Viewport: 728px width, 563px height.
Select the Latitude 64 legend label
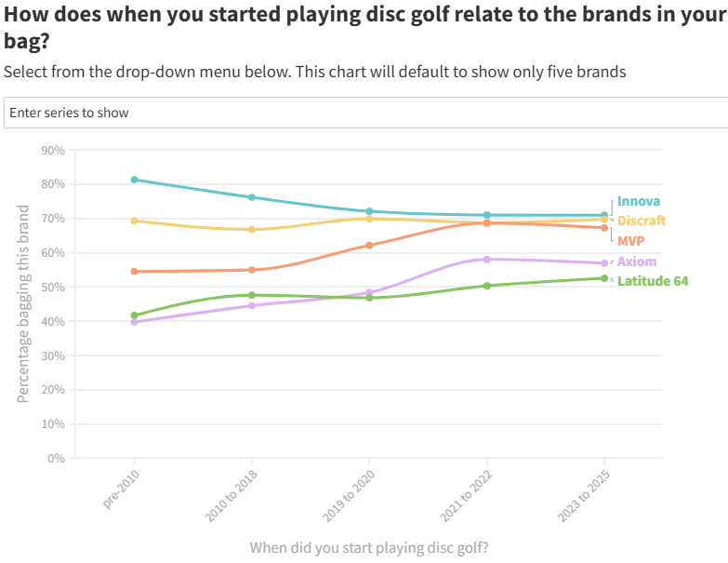[653, 281]
